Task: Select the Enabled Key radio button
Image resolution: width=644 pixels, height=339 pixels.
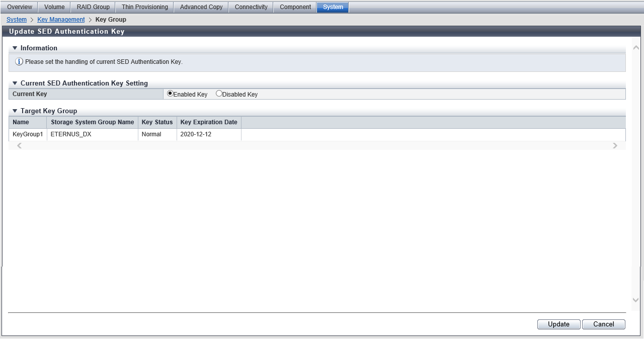Action: [x=170, y=94]
